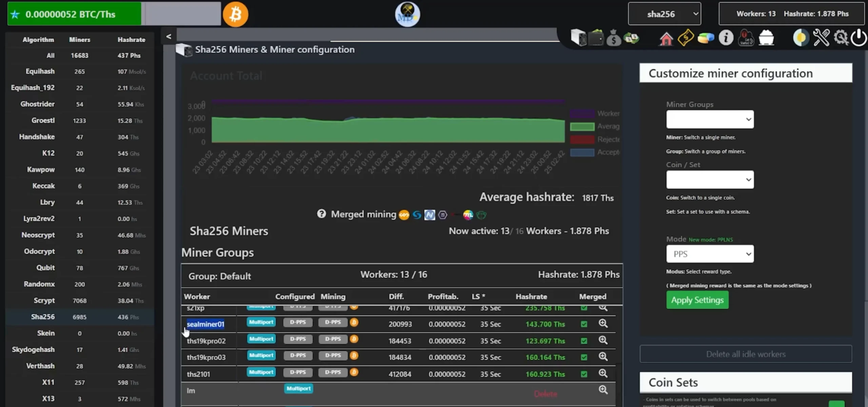Screen dimensions: 868x407
Task: Click the Apply Settings button
Action: 697,300
